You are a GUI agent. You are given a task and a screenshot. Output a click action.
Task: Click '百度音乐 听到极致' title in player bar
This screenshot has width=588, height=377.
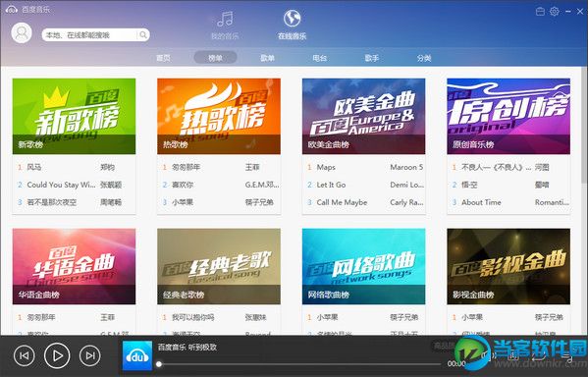pyautogui.click(x=187, y=347)
